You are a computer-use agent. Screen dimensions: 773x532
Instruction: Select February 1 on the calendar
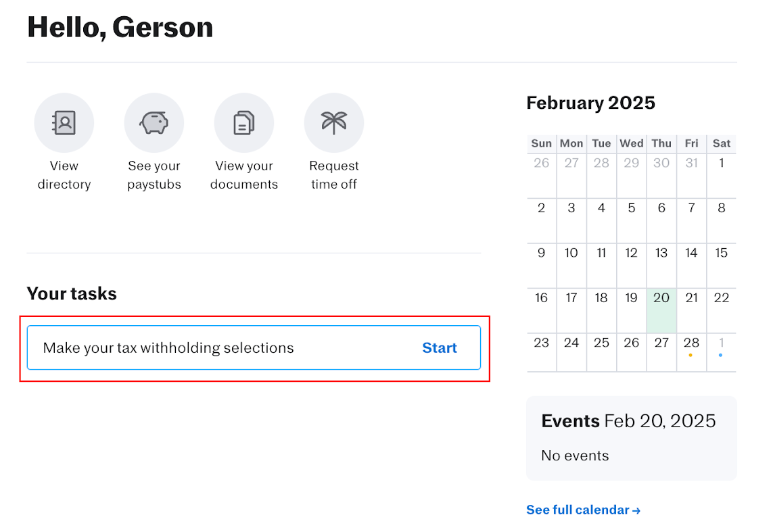tap(722, 163)
